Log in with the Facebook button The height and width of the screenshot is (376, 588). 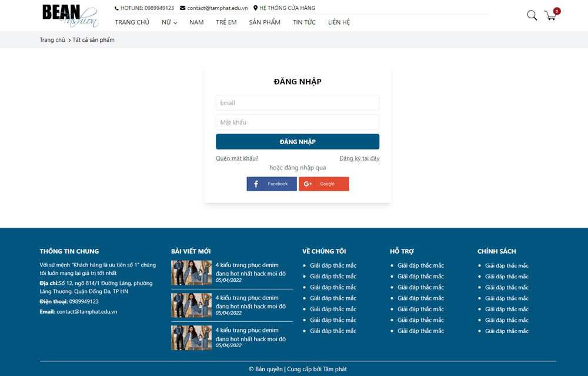coord(271,184)
